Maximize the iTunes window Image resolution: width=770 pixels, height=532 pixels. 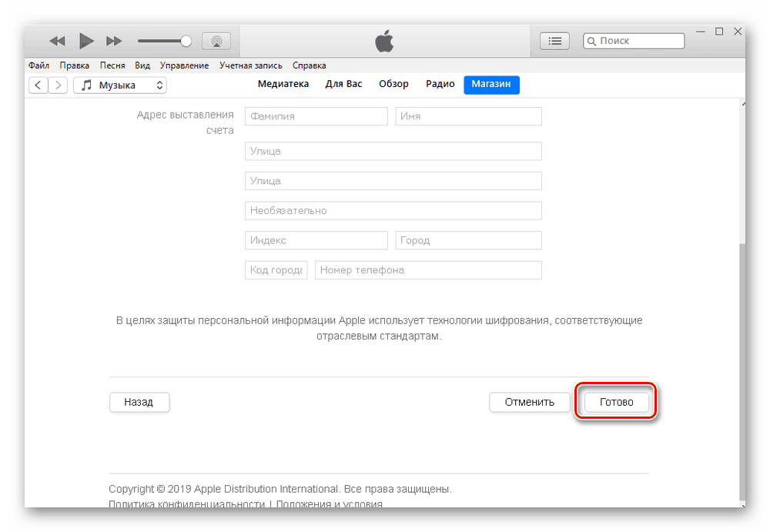point(719,32)
